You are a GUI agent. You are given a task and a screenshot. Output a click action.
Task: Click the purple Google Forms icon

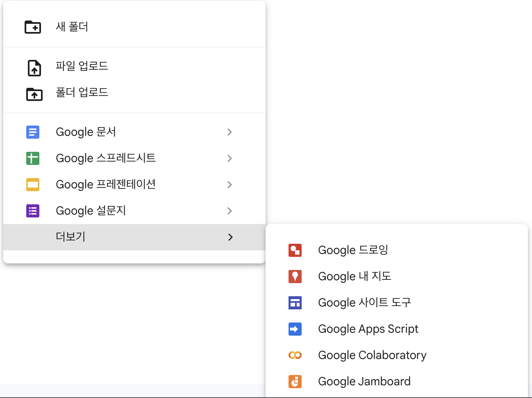coord(33,211)
